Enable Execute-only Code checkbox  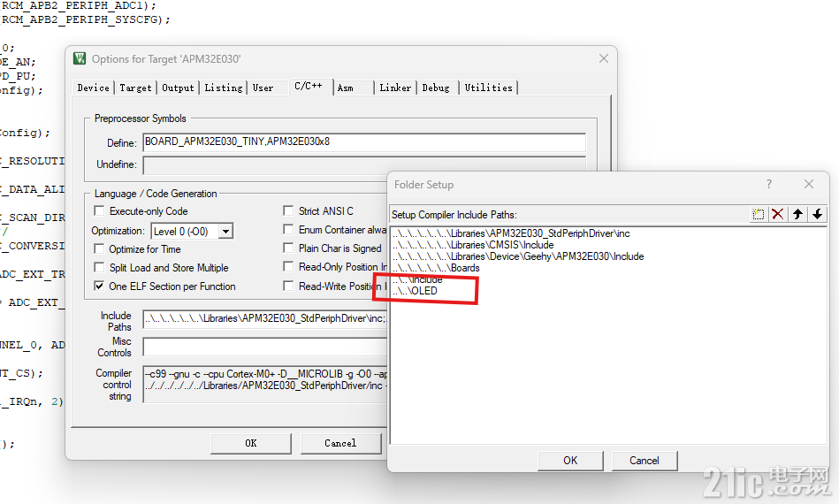[99, 210]
